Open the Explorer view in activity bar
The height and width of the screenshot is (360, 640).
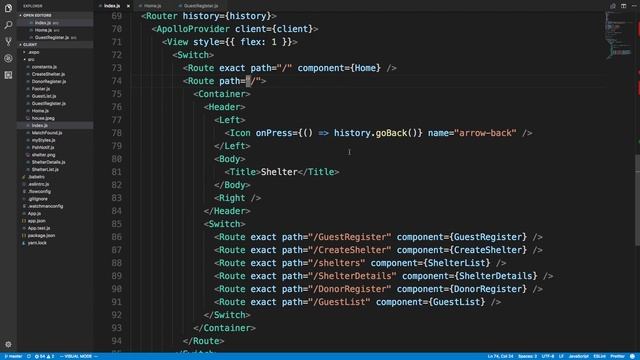coord(8,8)
